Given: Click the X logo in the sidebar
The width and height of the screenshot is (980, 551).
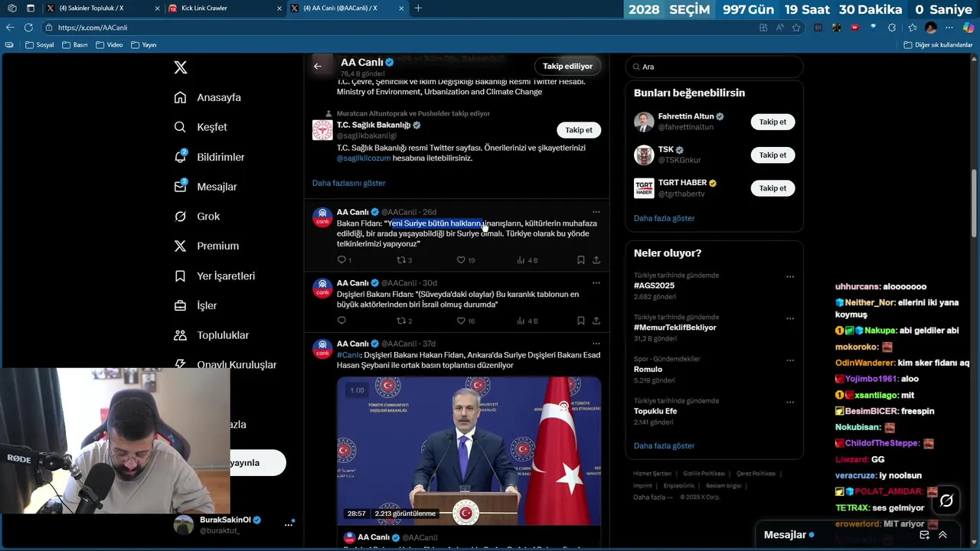Looking at the screenshot, I should pyautogui.click(x=181, y=67).
